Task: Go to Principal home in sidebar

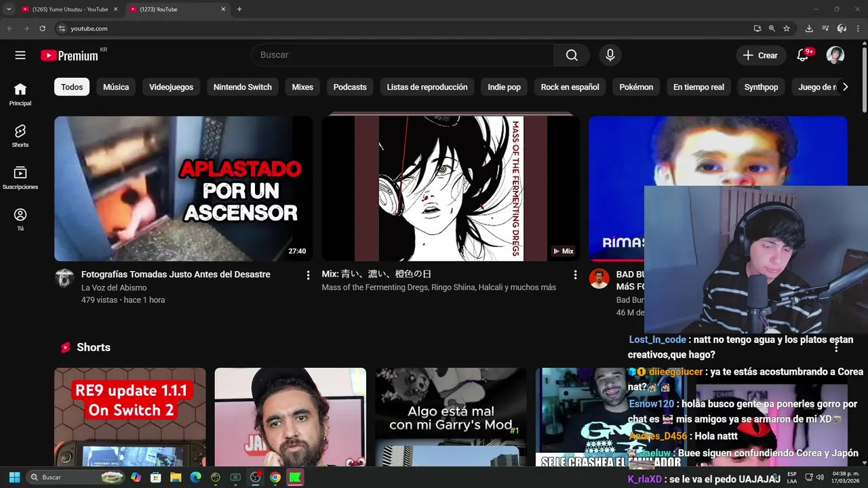Action: 20,94
